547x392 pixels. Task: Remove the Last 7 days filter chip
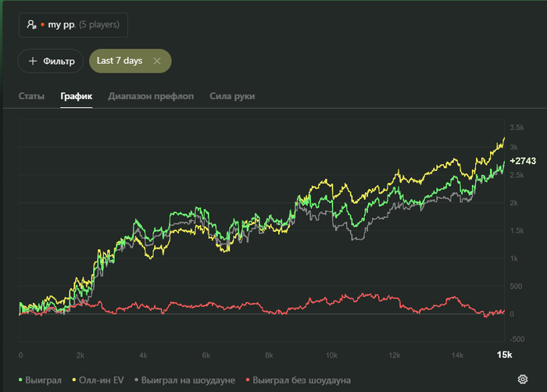[157, 61]
